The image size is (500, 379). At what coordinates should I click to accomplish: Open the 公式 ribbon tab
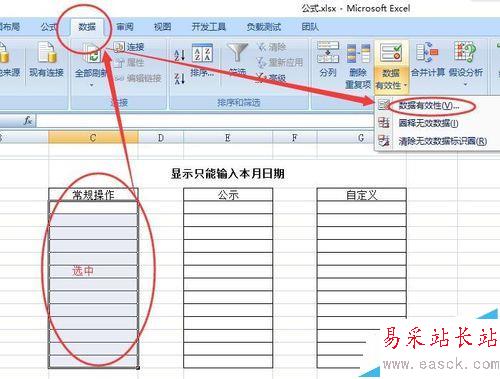(49, 27)
